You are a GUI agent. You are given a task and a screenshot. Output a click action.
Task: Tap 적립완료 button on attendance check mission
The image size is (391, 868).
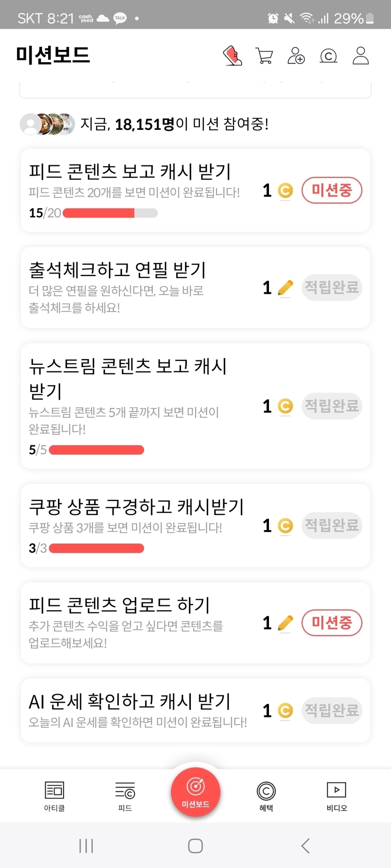point(332,287)
